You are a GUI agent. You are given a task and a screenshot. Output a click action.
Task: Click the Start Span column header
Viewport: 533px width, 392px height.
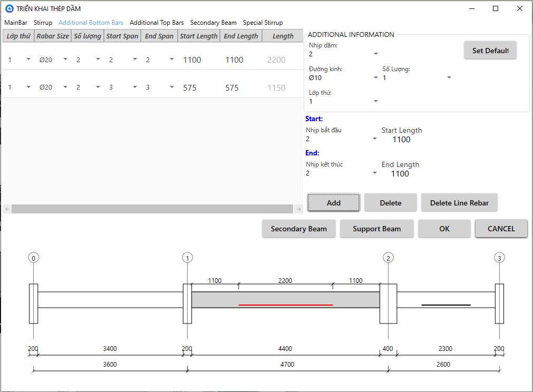click(122, 36)
